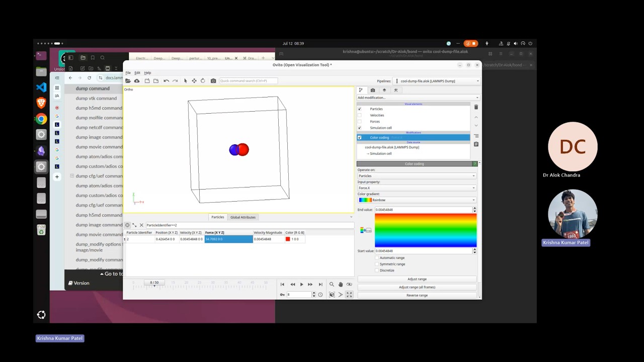The image size is (644, 362).
Task: Toggle the Particles visual element checkbox
Action: coord(359,109)
